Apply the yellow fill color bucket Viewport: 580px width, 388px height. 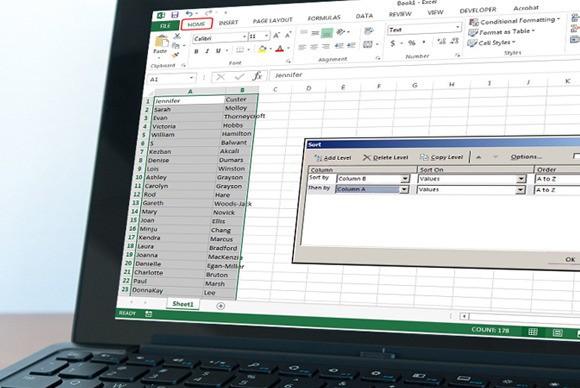(262, 50)
